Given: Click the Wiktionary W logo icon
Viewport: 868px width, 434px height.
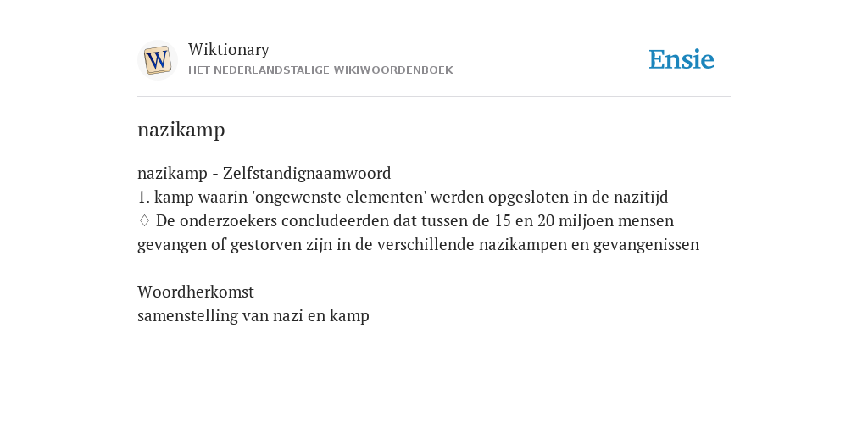Looking at the screenshot, I should [x=157, y=60].
